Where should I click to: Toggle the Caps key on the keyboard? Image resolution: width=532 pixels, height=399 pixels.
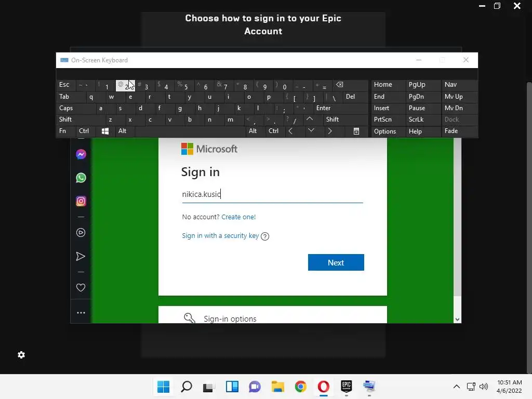tap(75, 108)
